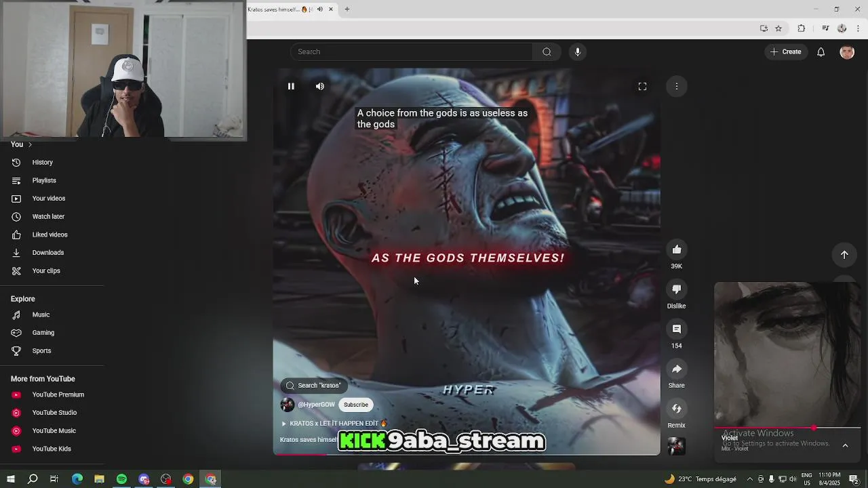Viewport: 868px width, 488px height.
Task: Start voice search with microphone
Action: tap(578, 52)
